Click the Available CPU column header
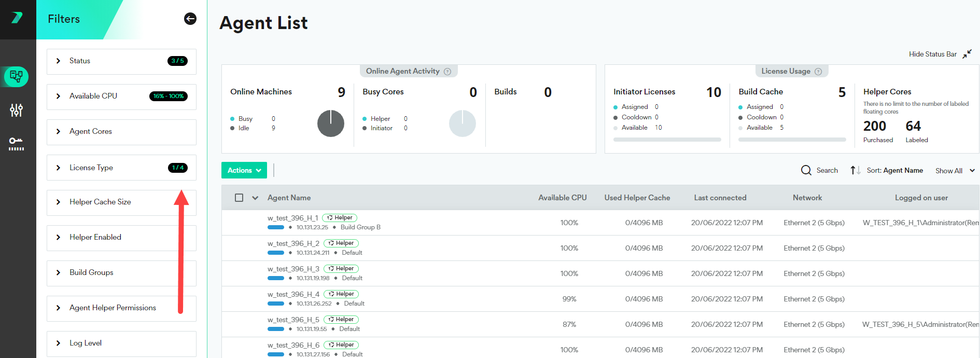The width and height of the screenshot is (980, 358). click(x=562, y=198)
